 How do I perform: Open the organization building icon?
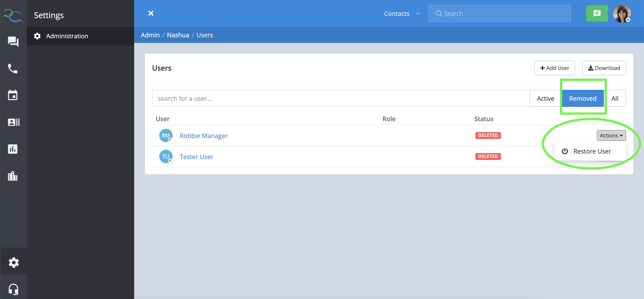click(13, 176)
